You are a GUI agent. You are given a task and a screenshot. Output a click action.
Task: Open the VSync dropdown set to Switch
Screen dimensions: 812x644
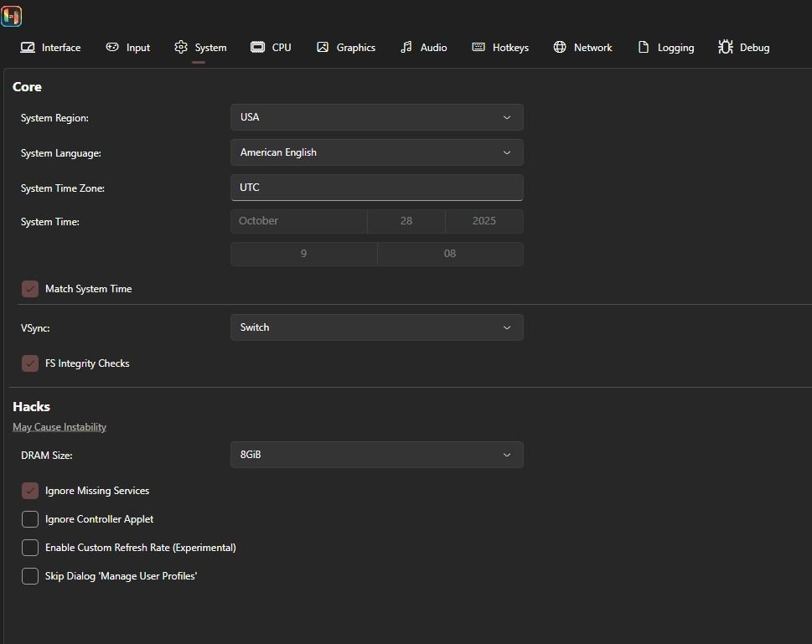(x=377, y=327)
